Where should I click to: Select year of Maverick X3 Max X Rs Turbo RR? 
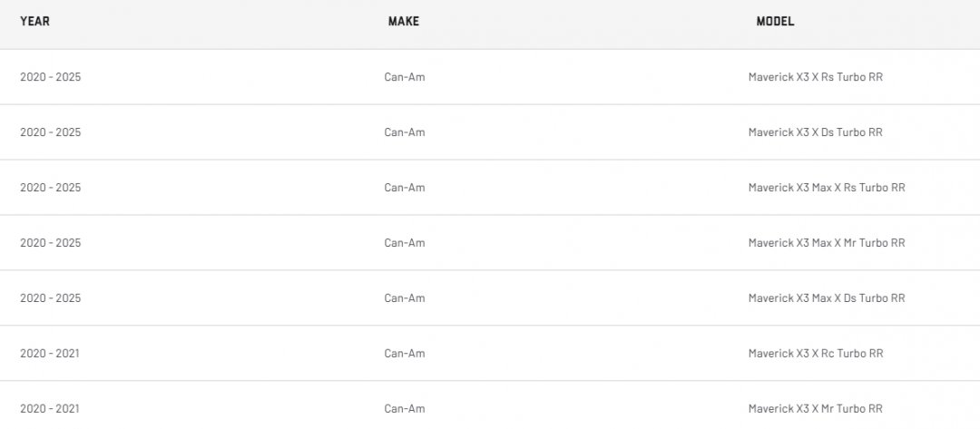coord(50,188)
